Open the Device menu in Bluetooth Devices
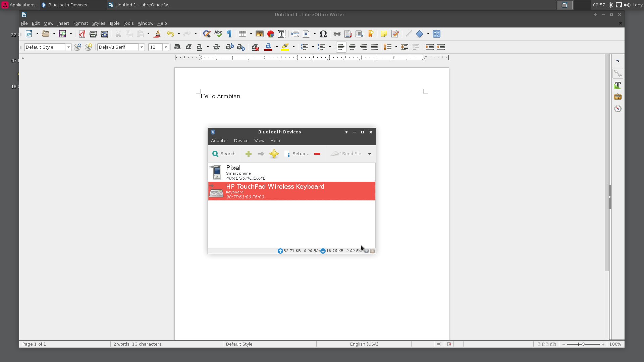The width and height of the screenshot is (644, 362). point(241,141)
